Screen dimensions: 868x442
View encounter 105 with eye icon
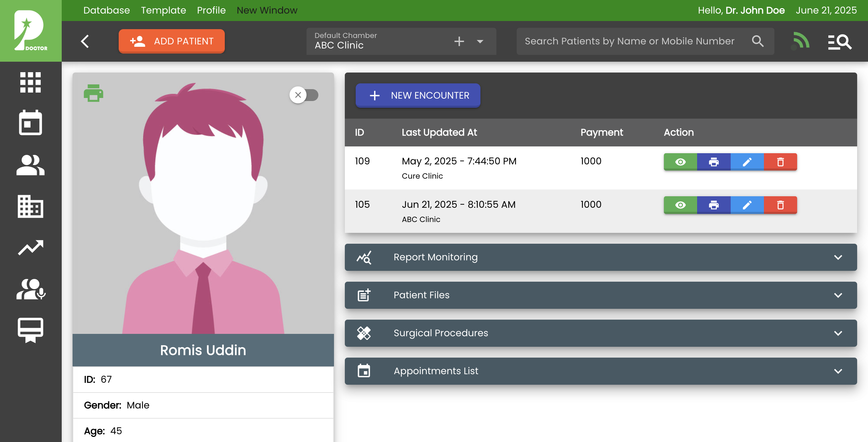[x=680, y=205]
